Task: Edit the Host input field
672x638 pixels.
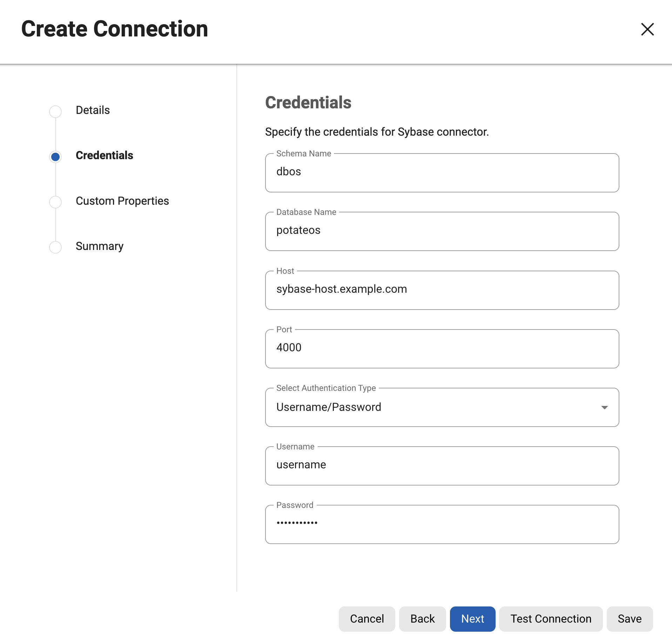Action: click(x=442, y=290)
